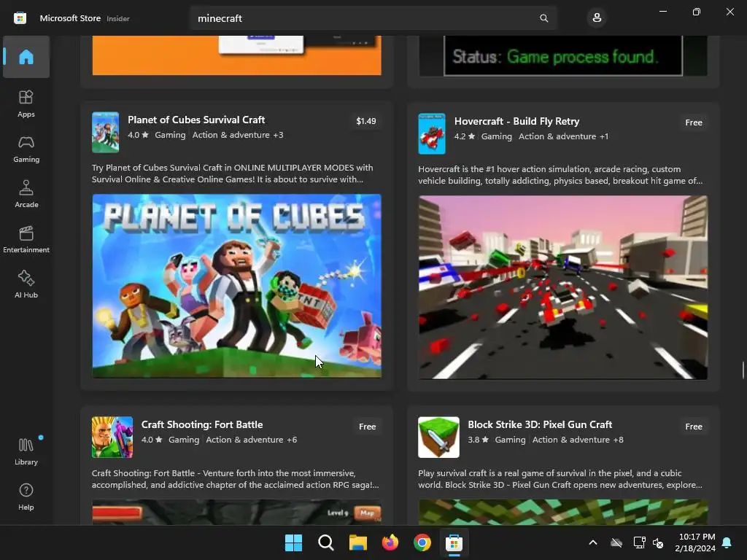
Task: Open the muted volume tray icon
Action: [658, 542]
